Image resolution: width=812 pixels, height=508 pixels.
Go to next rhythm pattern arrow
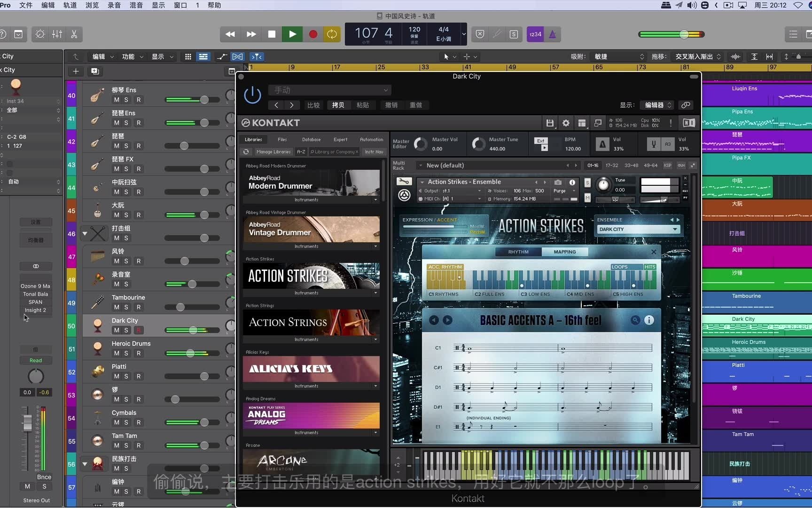point(447,320)
